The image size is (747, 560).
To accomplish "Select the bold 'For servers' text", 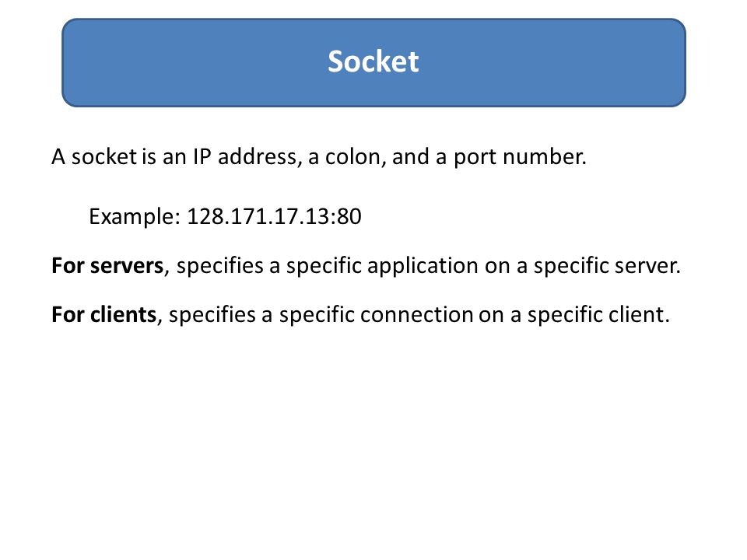I will [x=107, y=266].
